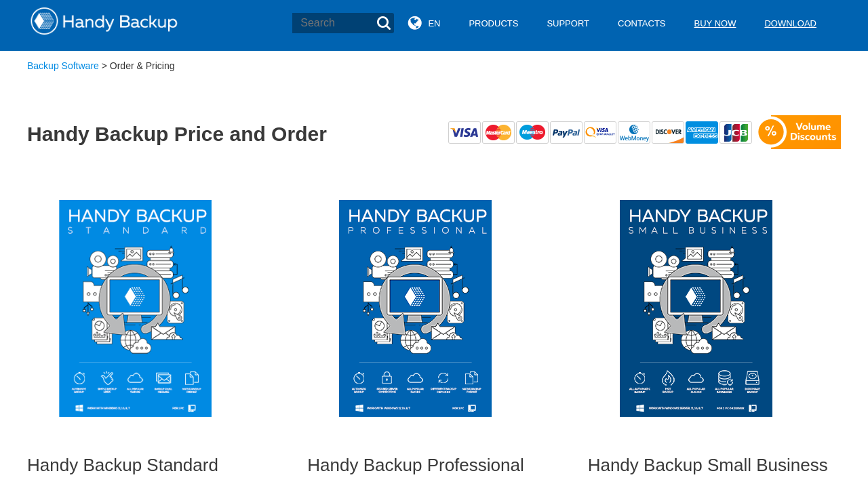The image size is (868, 488).
Task: Click the search magnifier icon
Action: click(x=384, y=23)
